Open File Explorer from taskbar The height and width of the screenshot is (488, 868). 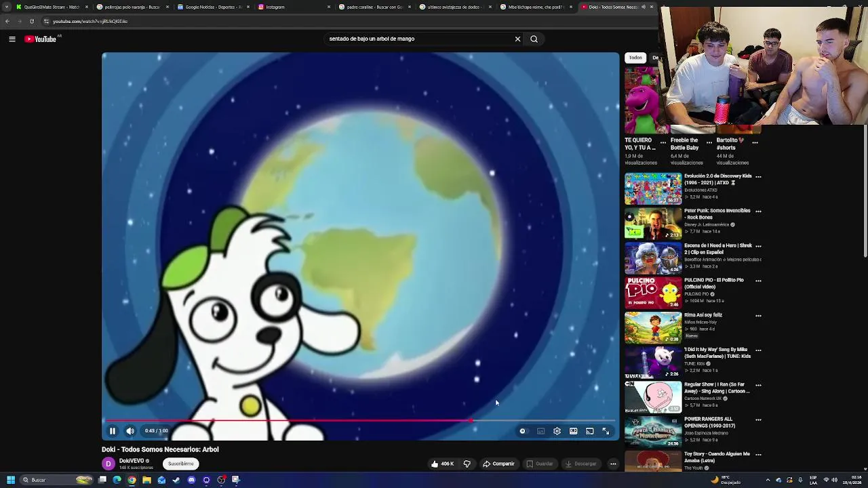pos(146,480)
